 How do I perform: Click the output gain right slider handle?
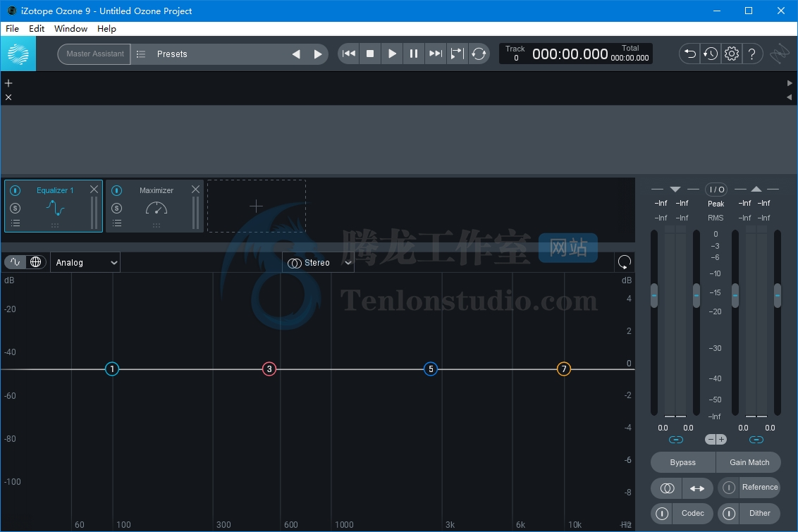click(777, 295)
